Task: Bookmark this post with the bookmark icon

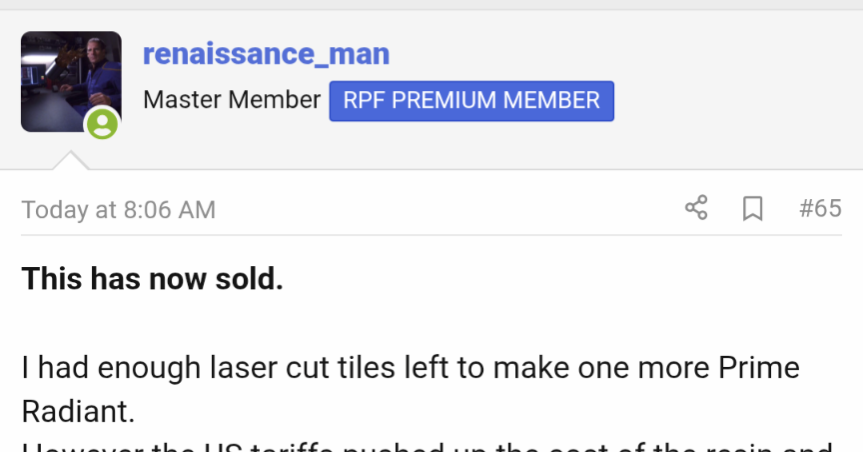Action: pos(752,209)
